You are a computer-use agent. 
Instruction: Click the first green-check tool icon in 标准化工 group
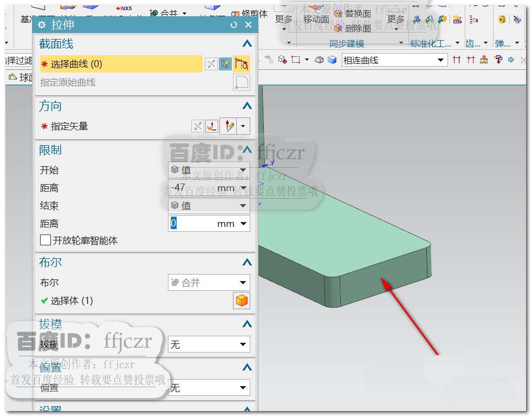(x=417, y=19)
